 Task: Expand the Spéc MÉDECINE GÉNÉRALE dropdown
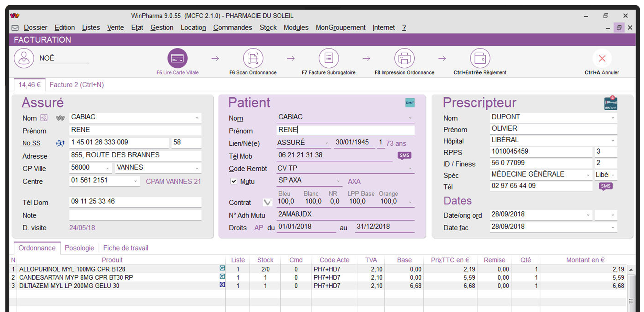click(588, 175)
